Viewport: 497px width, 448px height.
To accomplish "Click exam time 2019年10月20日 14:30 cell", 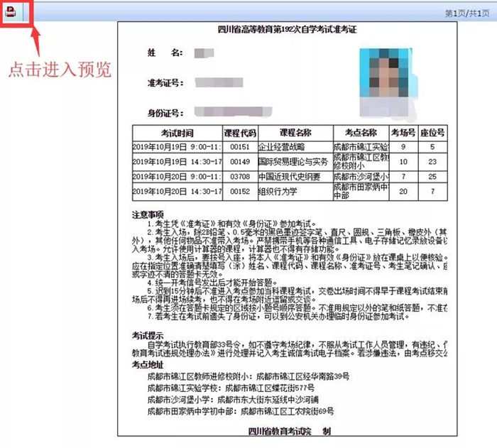I will [x=177, y=192].
